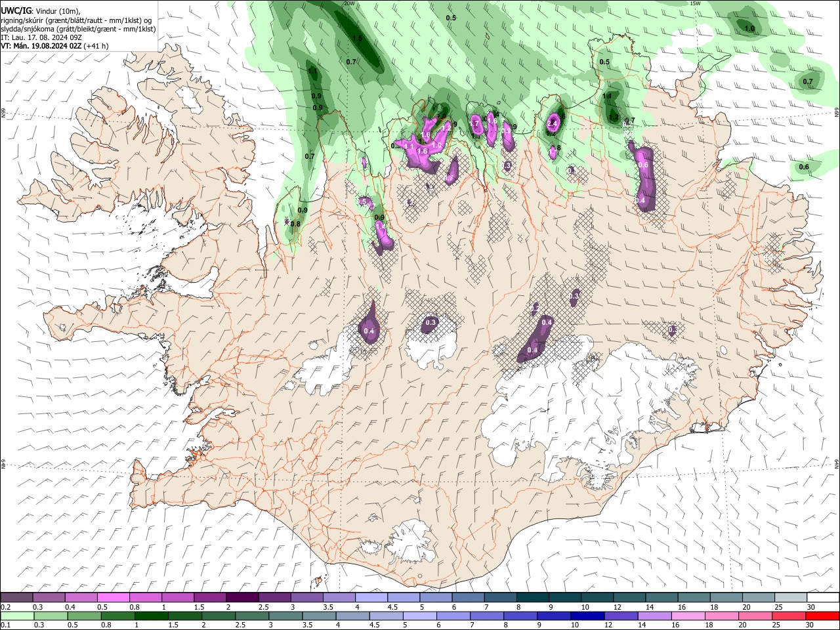Viewport: 840px width, 630px height.
Task: Select the crimson 25–30 rain scale swatch
Action: pyautogui.click(x=789, y=616)
